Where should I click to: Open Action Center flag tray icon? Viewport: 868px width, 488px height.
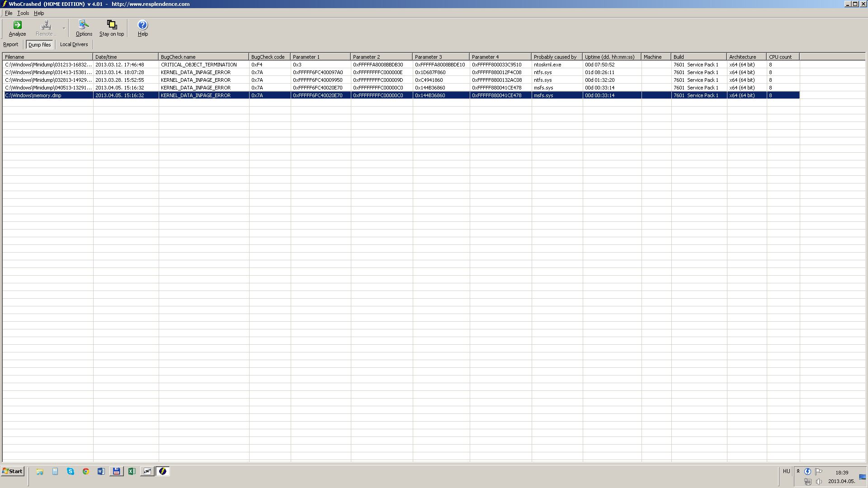[x=819, y=472]
